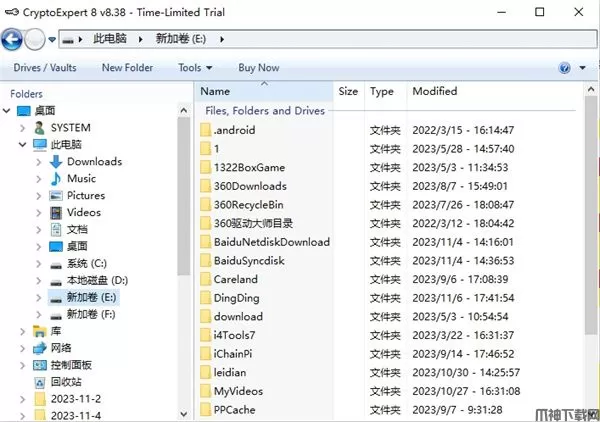Open the Tools menu
Screen dimensions: 600x422
195,68
